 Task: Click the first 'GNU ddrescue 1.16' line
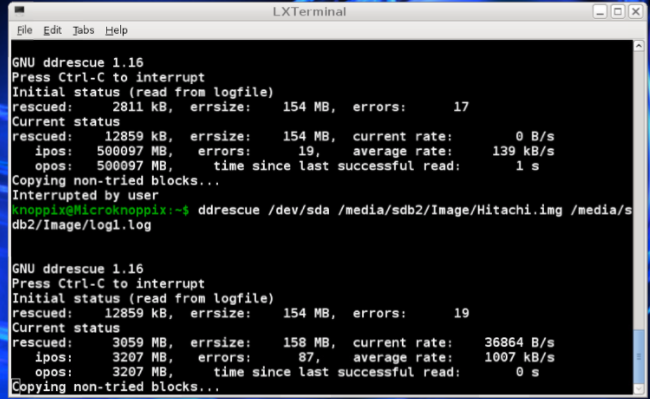(78, 63)
